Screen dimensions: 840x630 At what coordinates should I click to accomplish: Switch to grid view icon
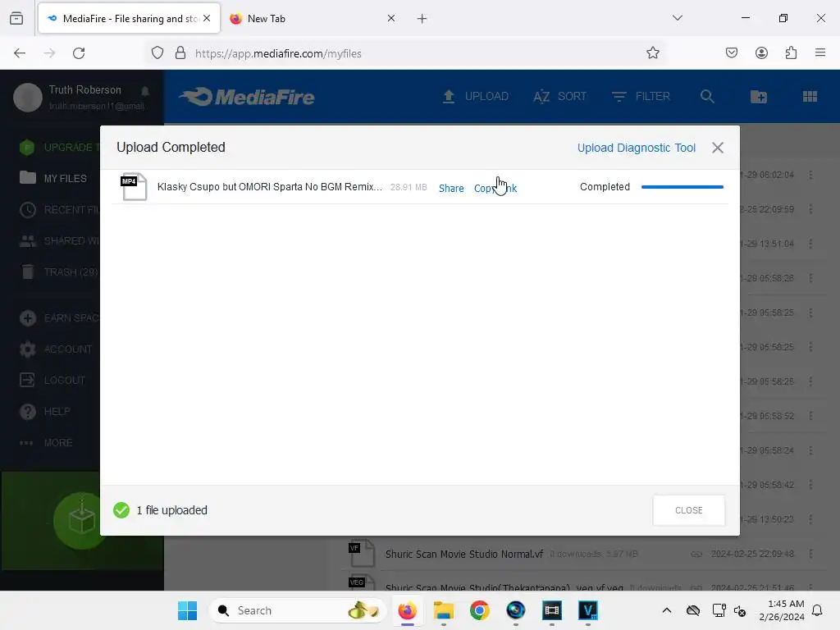tap(810, 97)
